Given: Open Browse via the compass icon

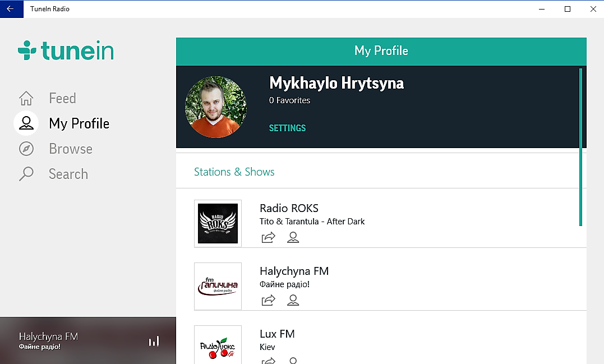Looking at the screenshot, I should (x=26, y=149).
